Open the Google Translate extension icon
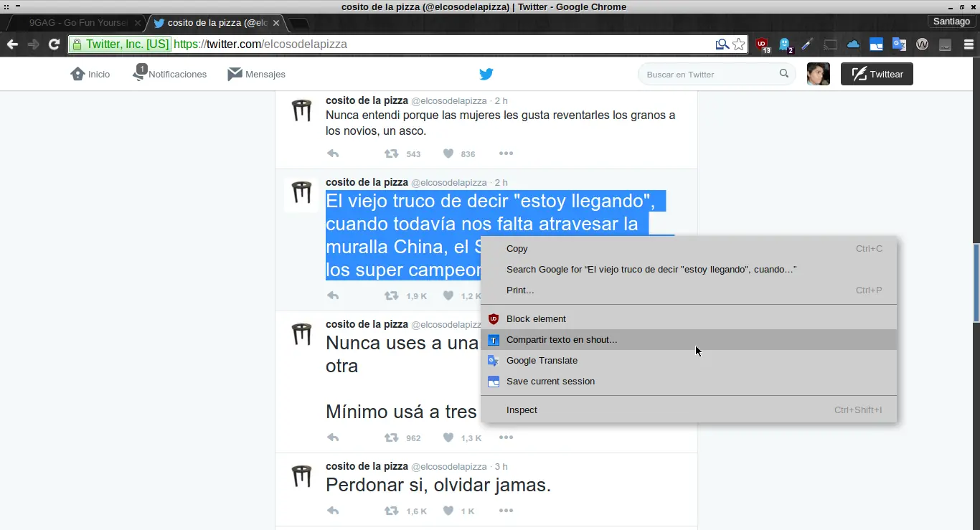This screenshot has height=530, width=980. pyautogui.click(x=899, y=44)
